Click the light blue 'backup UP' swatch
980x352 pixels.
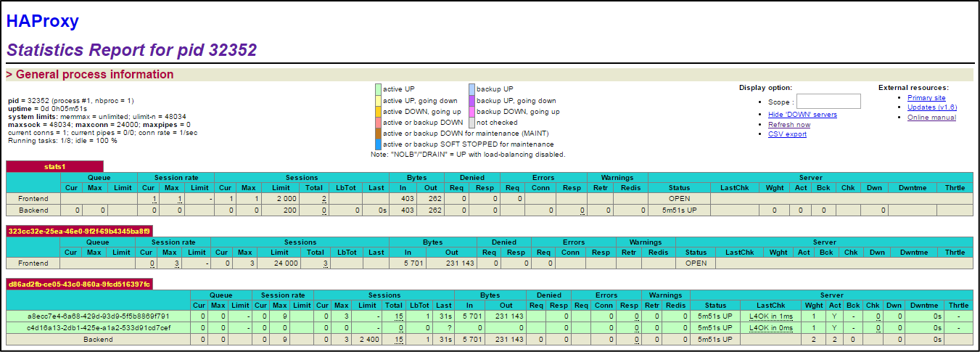[472, 89]
